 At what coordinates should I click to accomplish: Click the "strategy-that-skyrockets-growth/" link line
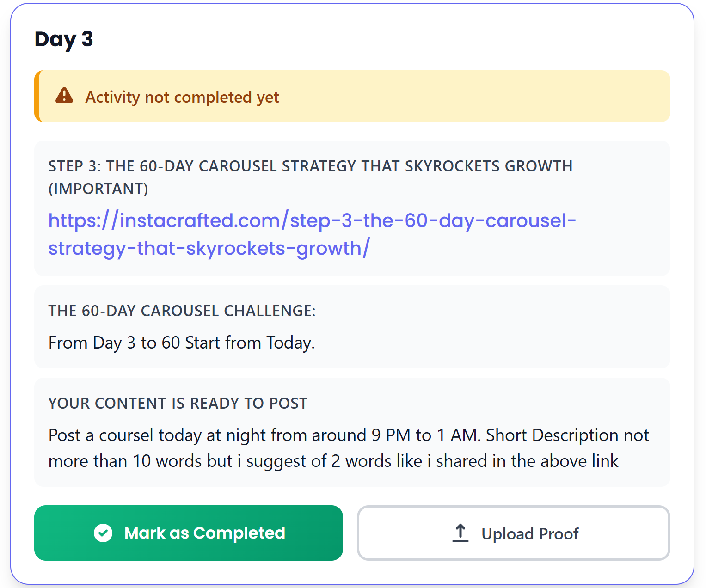point(209,249)
